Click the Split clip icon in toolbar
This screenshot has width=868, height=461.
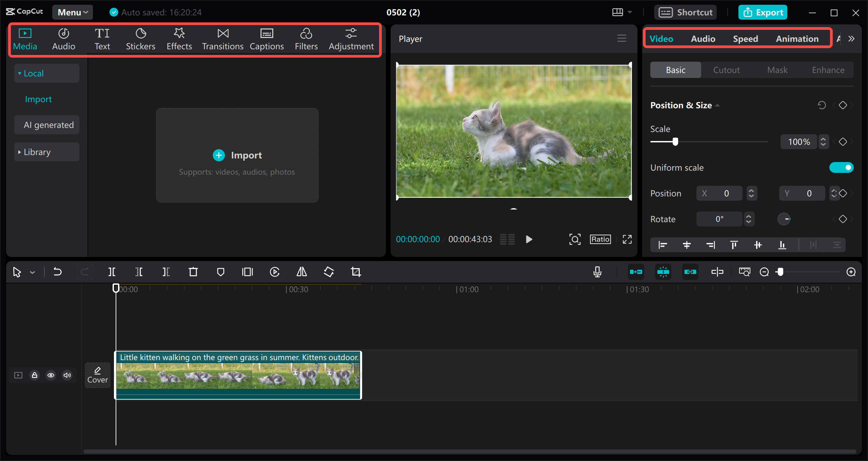pyautogui.click(x=113, y=272)
